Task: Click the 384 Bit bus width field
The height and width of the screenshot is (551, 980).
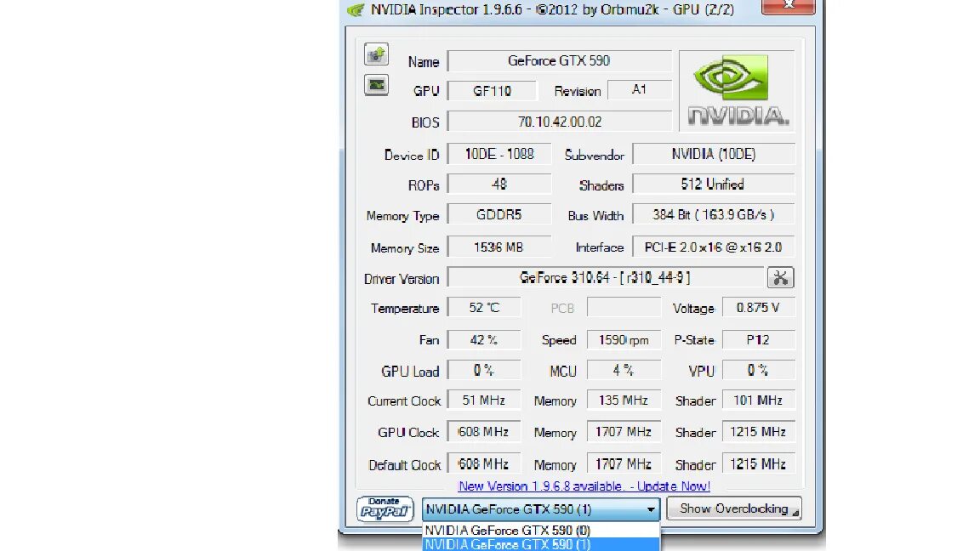Action: (x=714, y=214)
